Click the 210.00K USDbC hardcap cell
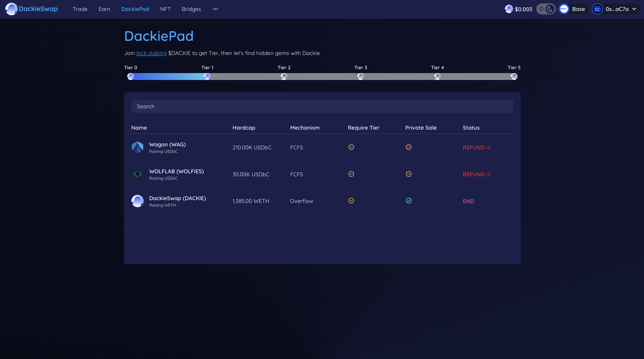 252,147
